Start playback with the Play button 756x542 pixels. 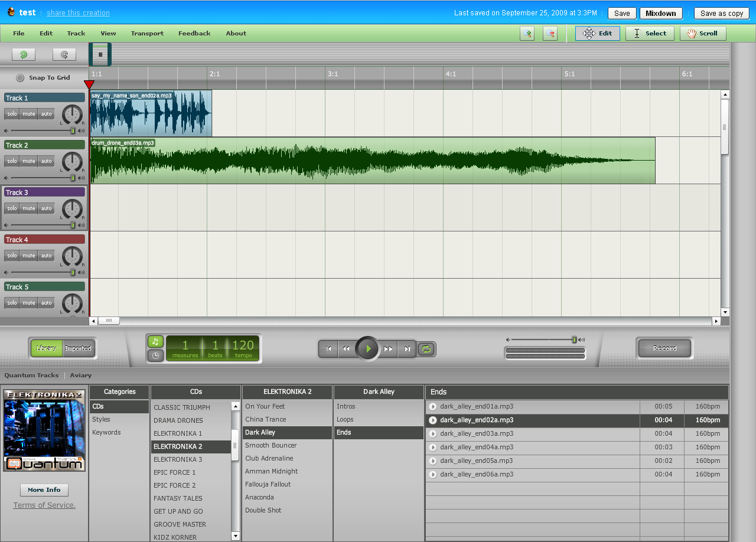[368, 349]
